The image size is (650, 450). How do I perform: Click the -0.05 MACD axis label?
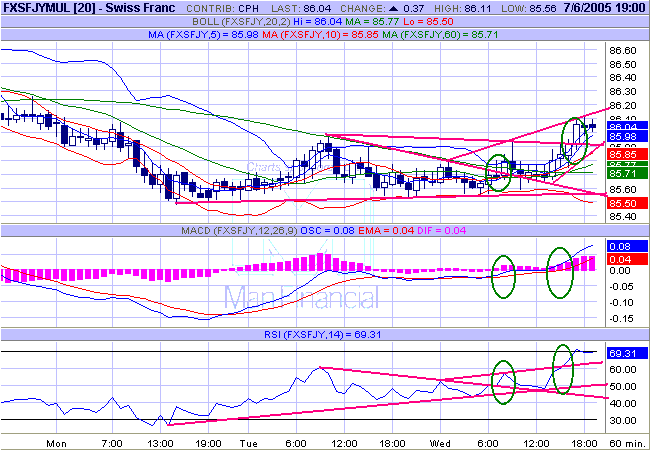tap(621, 286)
